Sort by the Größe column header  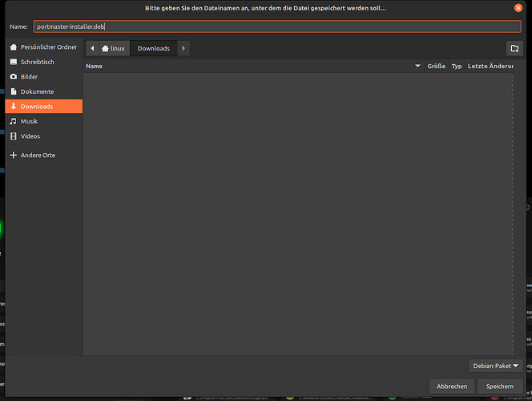tap(436, 66)
